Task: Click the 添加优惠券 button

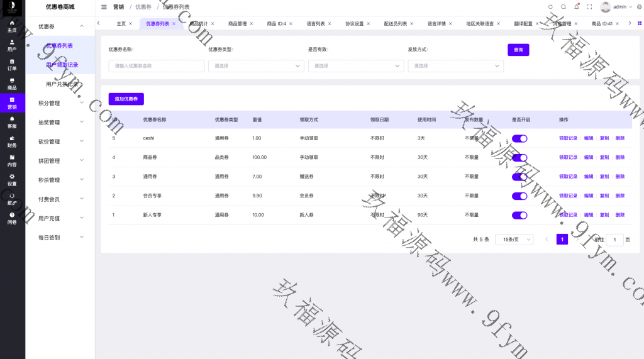Action: [x=126, y=99]
